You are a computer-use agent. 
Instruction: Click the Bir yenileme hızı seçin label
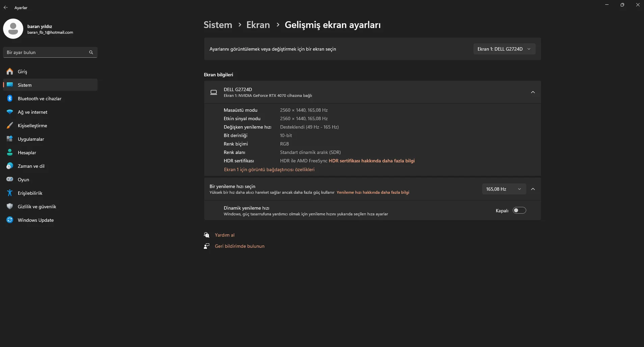pyautogui.click(x=232, y=186)
